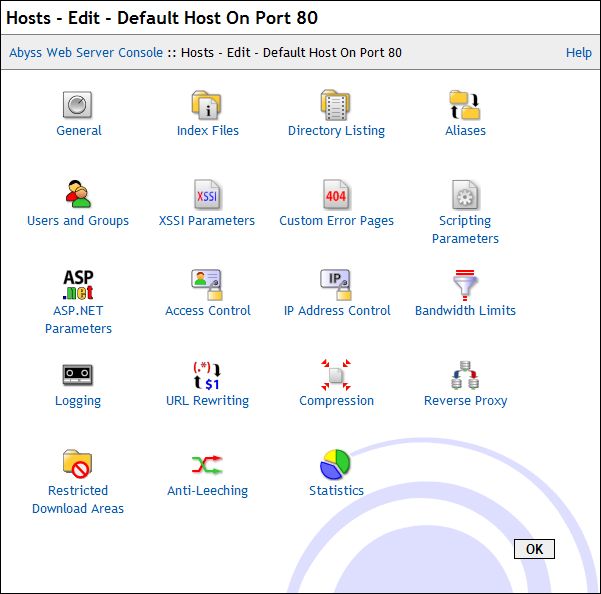Click the URL Rewriting text link
The height and width of the screenshot is (594, 601).
(207, 401)
